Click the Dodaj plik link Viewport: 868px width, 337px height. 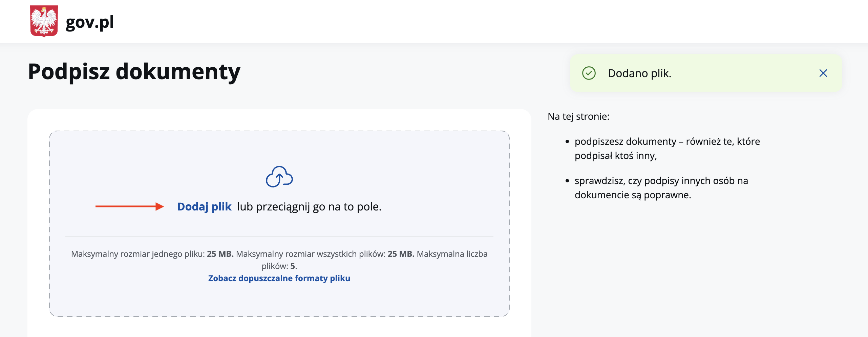point(204,206)
